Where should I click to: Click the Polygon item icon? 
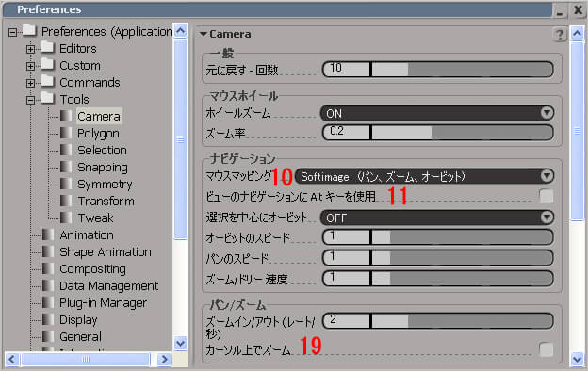(66, 133)
